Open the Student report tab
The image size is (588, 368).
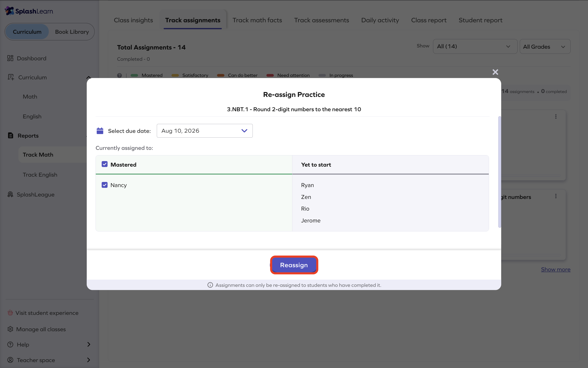480,20
